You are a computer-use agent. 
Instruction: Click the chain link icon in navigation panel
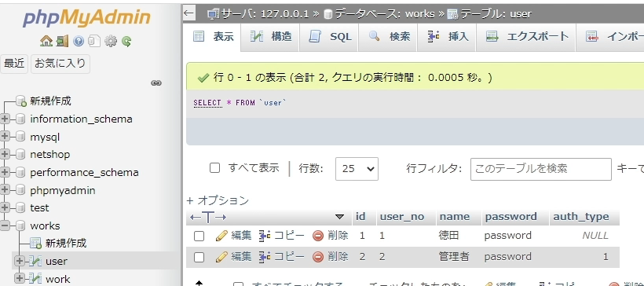(x=156, y=83)
